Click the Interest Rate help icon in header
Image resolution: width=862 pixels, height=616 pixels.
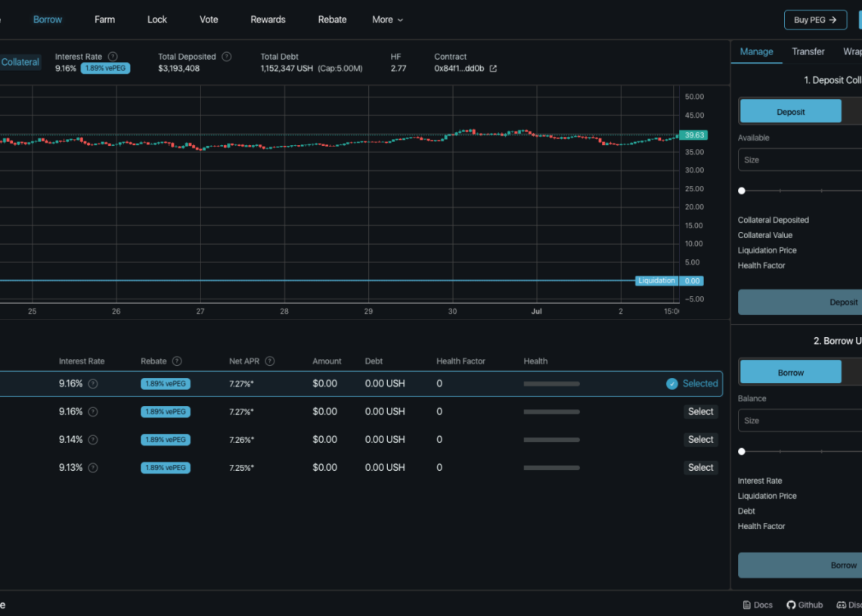113,57
